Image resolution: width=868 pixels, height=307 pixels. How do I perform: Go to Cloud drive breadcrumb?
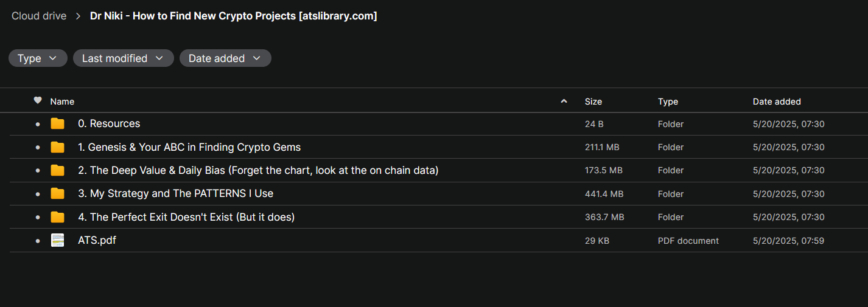(39, 16)
